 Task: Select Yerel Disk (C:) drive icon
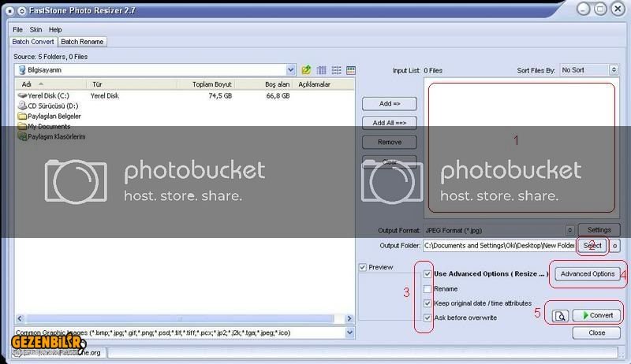(21, 95)
